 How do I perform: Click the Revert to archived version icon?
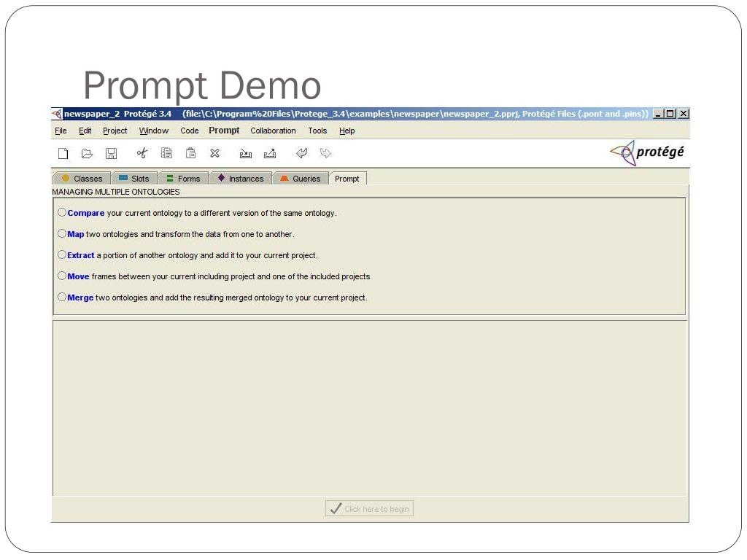(x=270, y=153)
